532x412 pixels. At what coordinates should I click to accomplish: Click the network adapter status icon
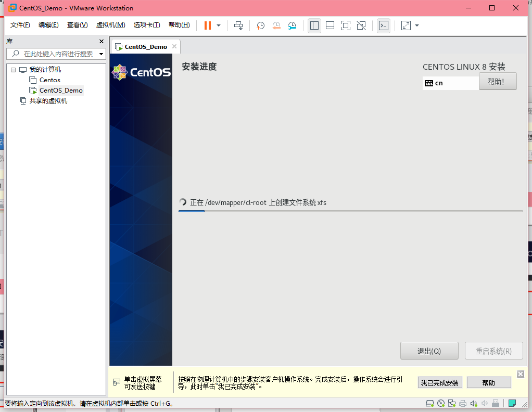[452, 403]
